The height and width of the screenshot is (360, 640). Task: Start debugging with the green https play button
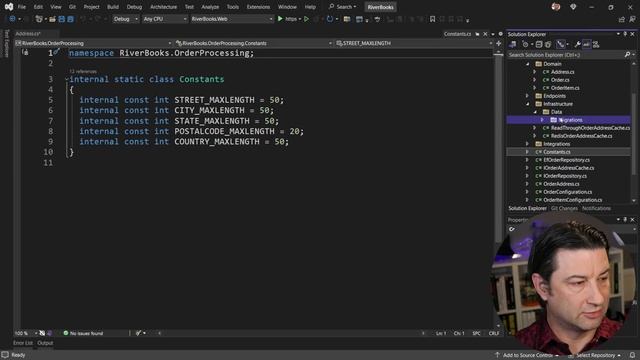coord(280,19)
